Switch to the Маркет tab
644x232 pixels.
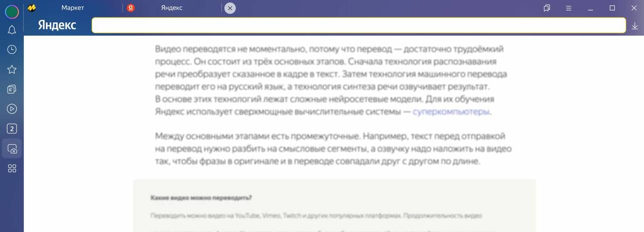(73, 8)
